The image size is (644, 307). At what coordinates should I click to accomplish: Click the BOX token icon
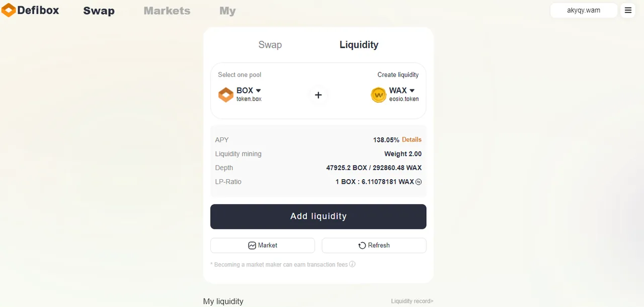coord(225,95)
